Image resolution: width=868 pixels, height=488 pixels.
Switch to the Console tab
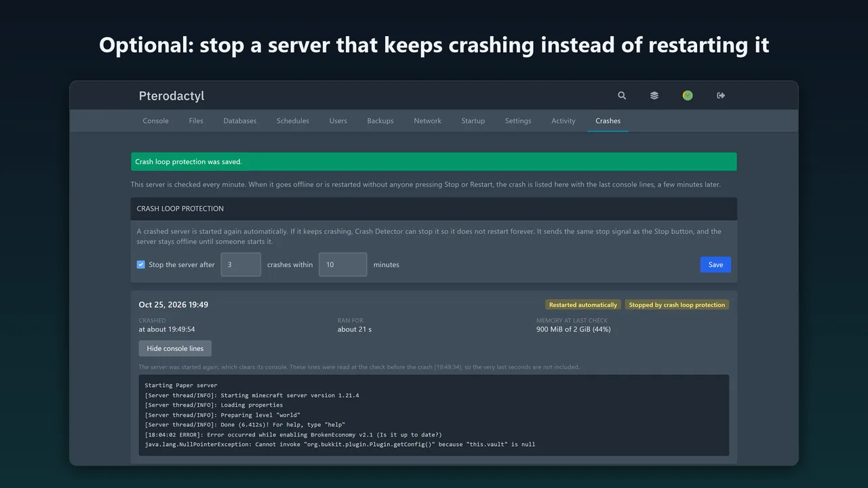tap(155, 121)
